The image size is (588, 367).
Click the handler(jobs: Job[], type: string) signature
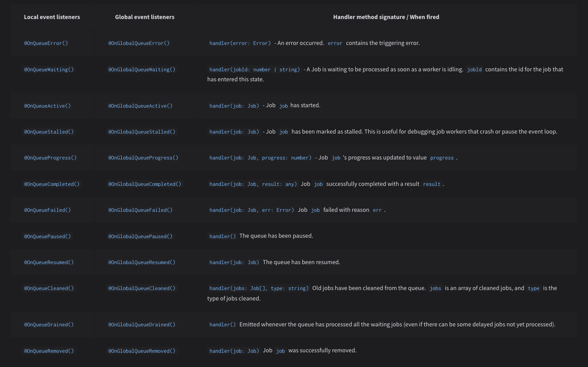coord(259,288)
